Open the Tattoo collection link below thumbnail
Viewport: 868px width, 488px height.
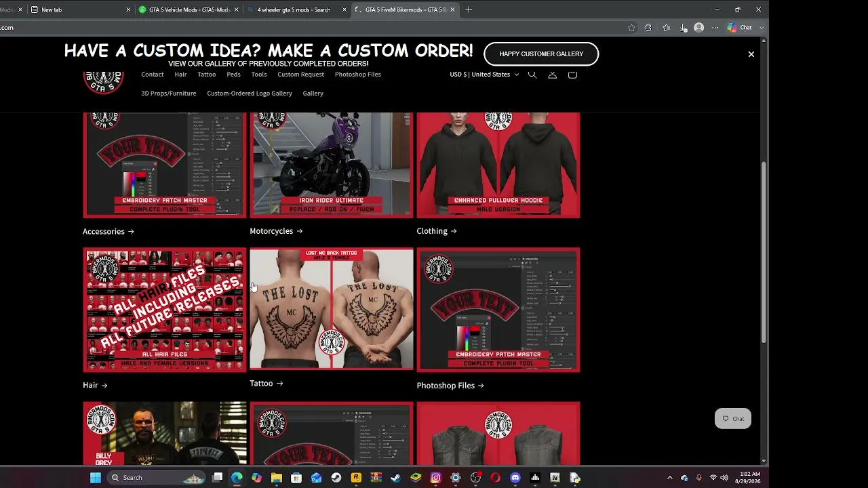pos(267,384)
